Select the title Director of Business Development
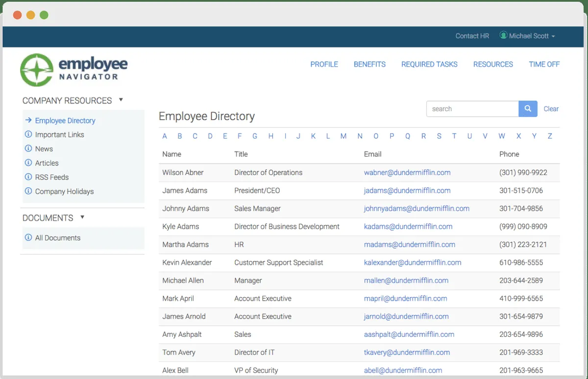This screenshot has width=588, height=379. coord(287,227)
